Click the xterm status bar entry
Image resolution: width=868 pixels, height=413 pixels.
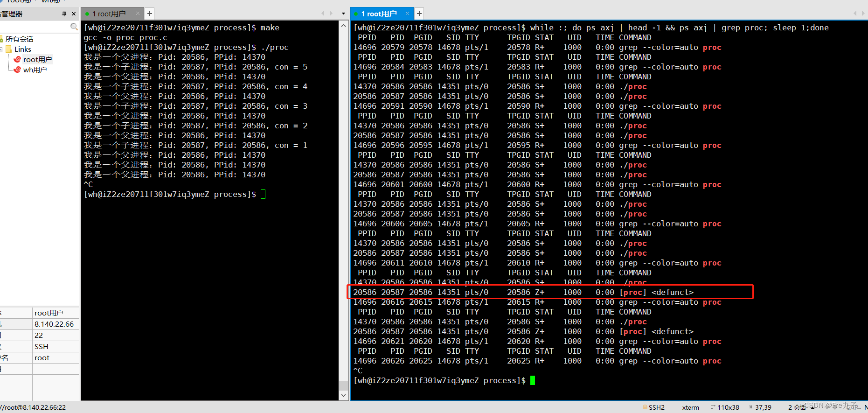coord(690,407)
